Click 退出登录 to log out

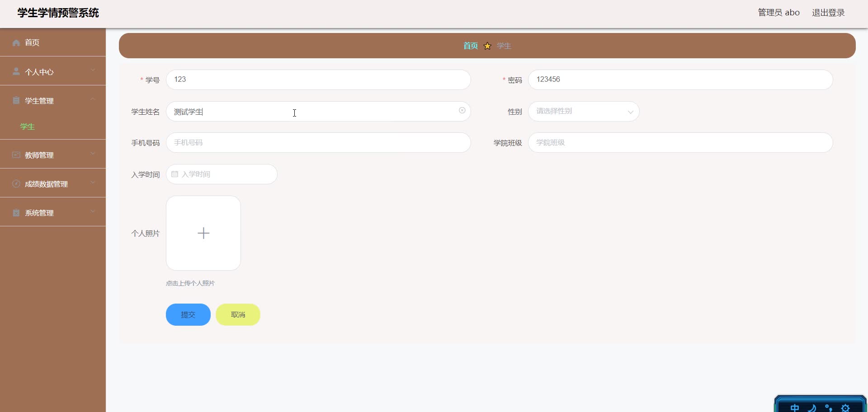[828, 13]
